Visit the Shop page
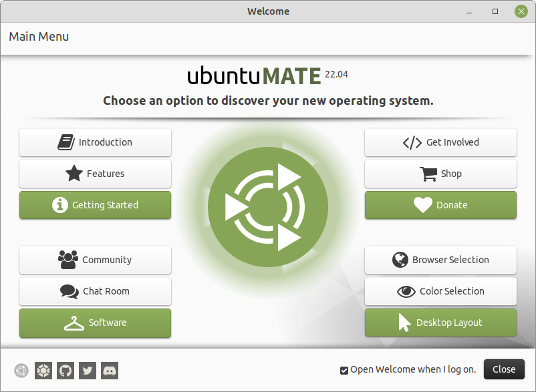Viewport: 536px width, 392px height. (x=440, y=174)
